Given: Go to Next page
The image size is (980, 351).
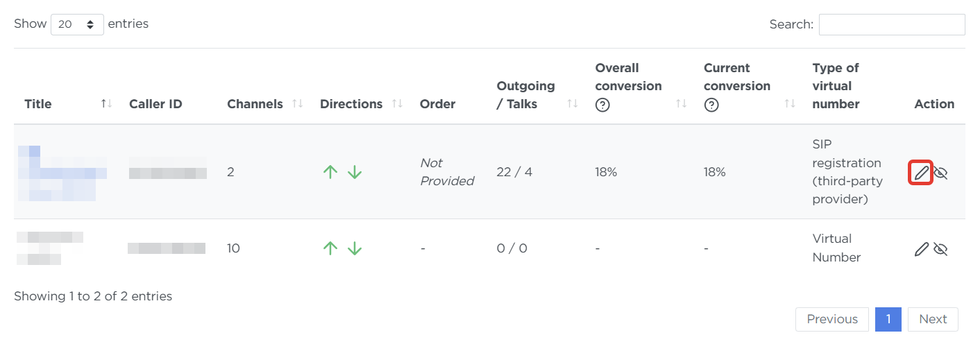Looking at the screenshot, I should point(932,319).
